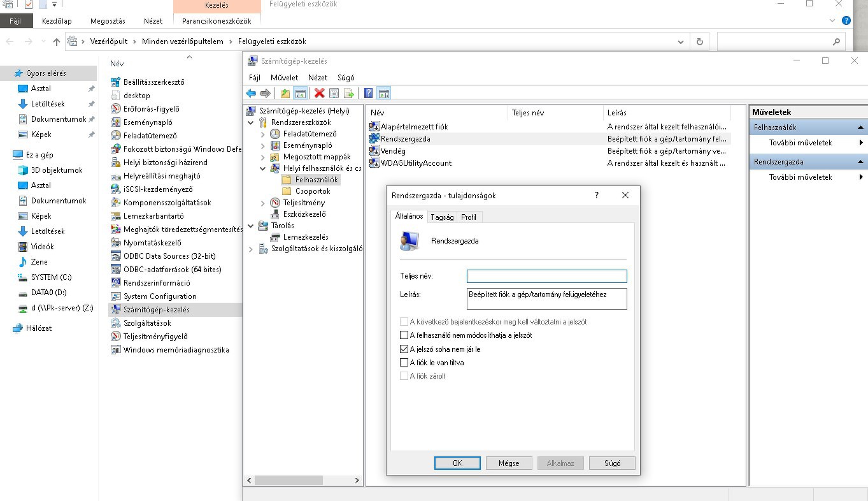Select Lemezkarbantartó in File Explorer list
The width and height of the screenshot is (868, 501).
coord(153,215)
